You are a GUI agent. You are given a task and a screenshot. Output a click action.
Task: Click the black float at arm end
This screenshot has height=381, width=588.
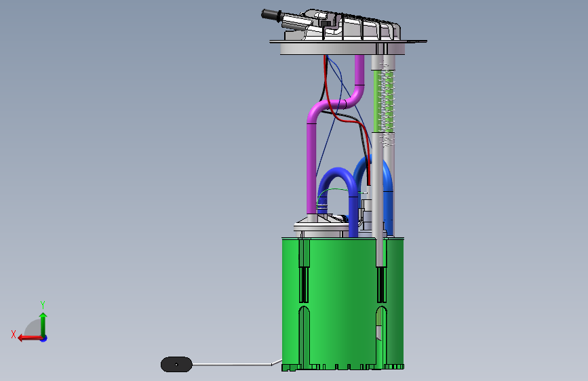176,364
